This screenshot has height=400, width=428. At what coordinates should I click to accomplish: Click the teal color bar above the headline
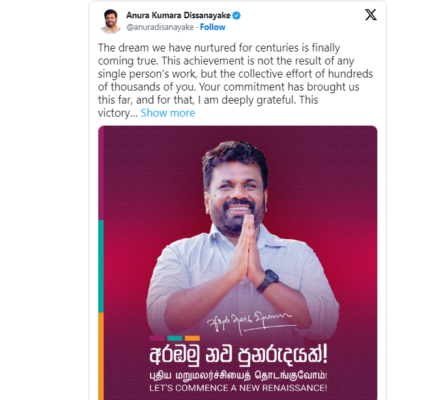175,338
